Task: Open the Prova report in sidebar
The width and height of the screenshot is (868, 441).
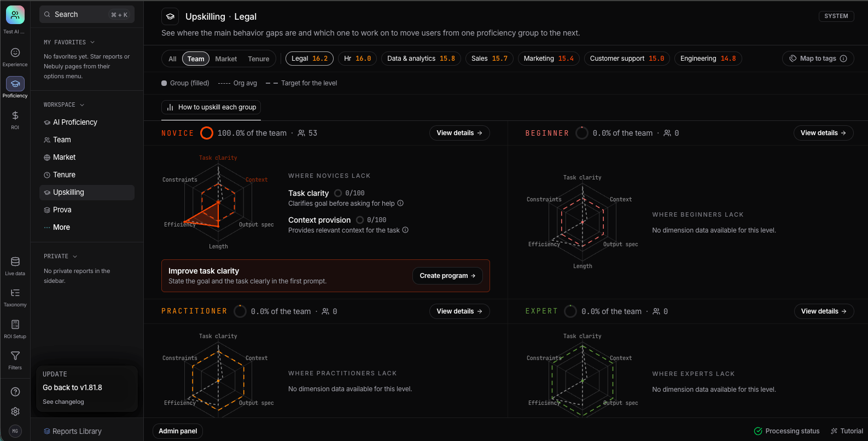Action: coord(87,210)
